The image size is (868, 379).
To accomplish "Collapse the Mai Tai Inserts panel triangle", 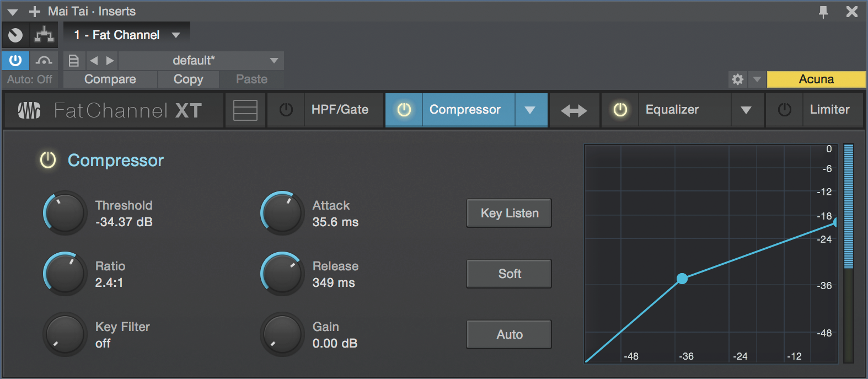I will click(12, 12).
